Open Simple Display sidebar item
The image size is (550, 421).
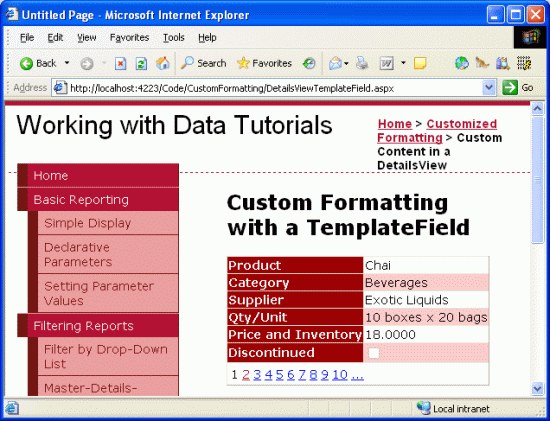[108, 223]
